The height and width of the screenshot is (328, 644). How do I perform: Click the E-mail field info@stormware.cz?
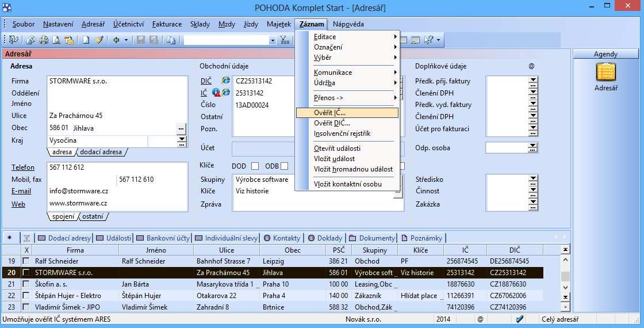pyautogui.click(x=117, y=191)
